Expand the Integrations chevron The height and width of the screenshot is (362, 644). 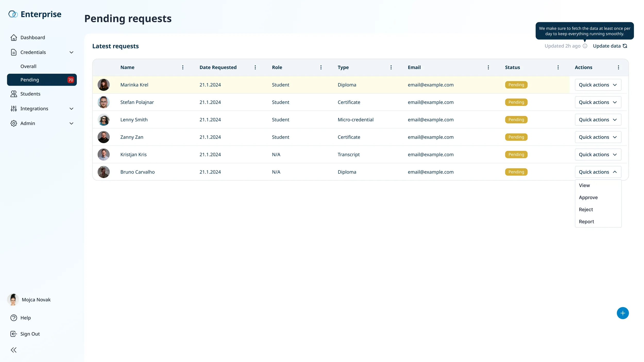pos(72,109)
